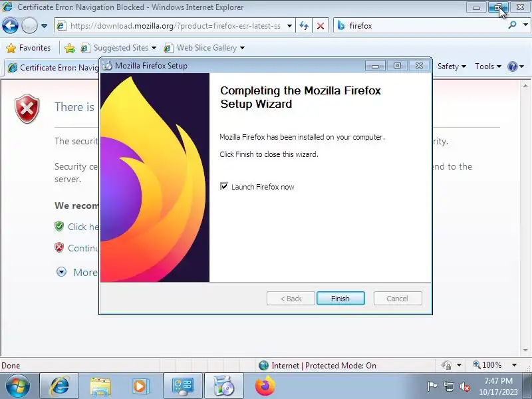Open the search provider dropdown arrow
The width and height of the screenshot is (532, 399).
[x=525, y=25]
